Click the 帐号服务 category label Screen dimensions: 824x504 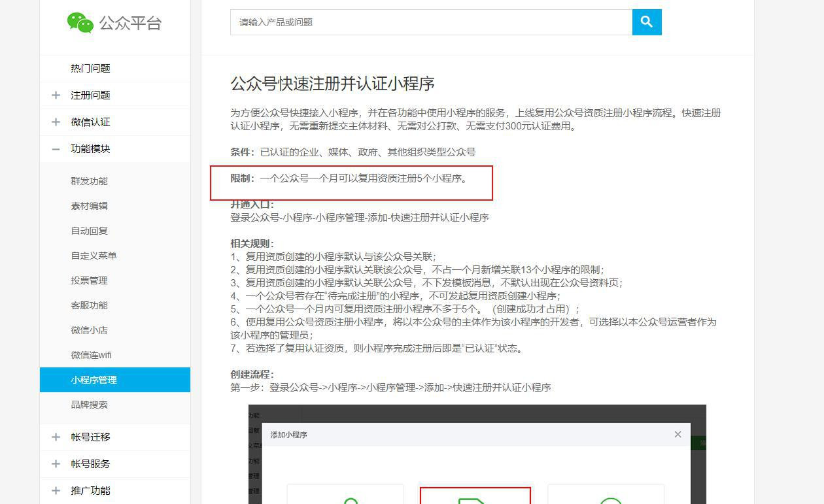(90, 464)
